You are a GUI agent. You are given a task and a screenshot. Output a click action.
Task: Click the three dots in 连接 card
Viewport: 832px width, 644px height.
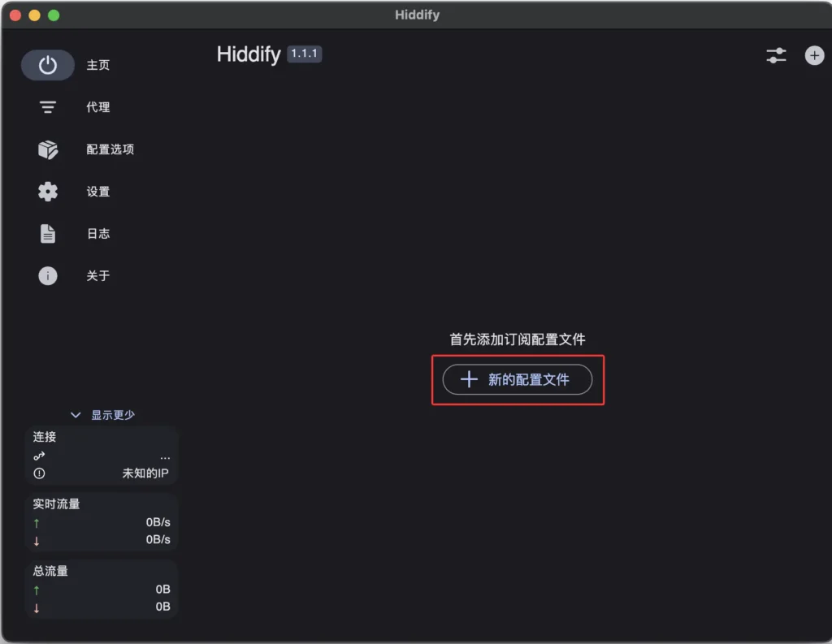pyautogui.click(x=165, y=457)
